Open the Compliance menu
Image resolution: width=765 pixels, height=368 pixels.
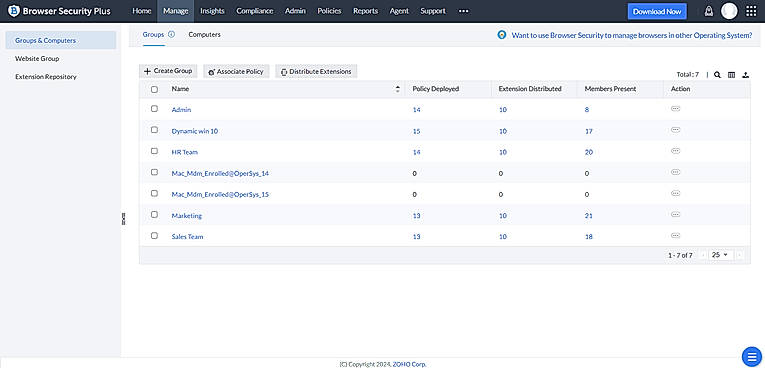[x=255, y=11]
